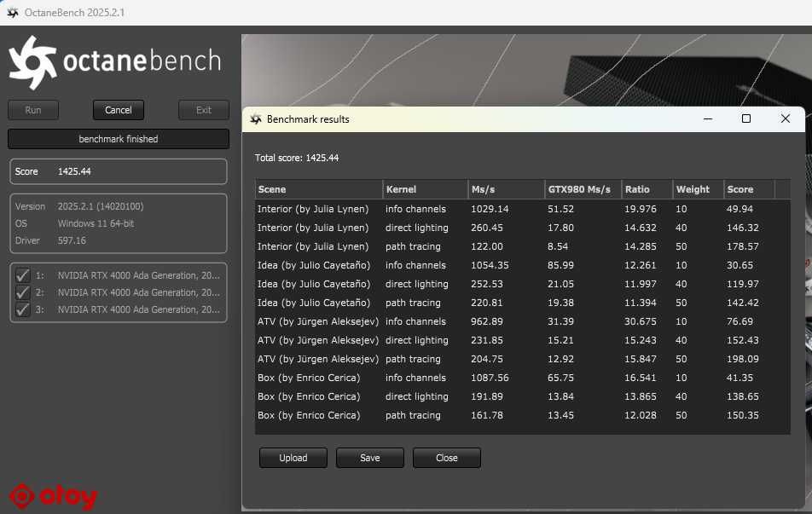Uncheck GPU 3 NVIDIA RTX 4000 Ada
Image resolution: width=812 pixels, height=514 pixels.
click(x=22, y=309)
